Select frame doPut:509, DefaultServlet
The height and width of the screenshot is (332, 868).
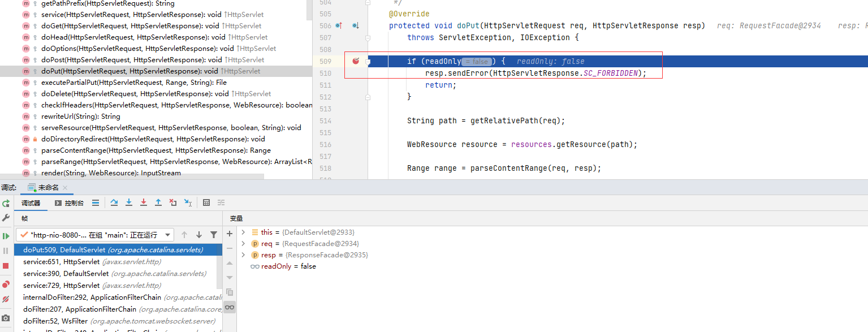[117, 249]
